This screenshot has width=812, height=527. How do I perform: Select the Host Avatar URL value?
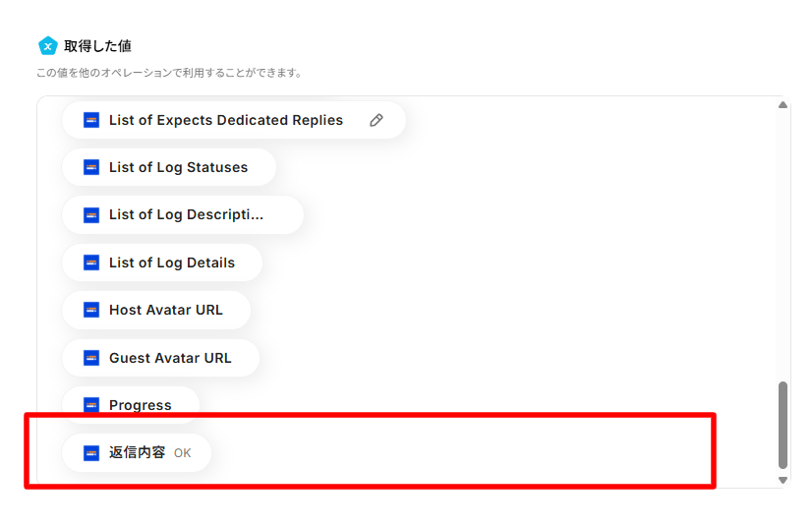(x=156, y=310)
